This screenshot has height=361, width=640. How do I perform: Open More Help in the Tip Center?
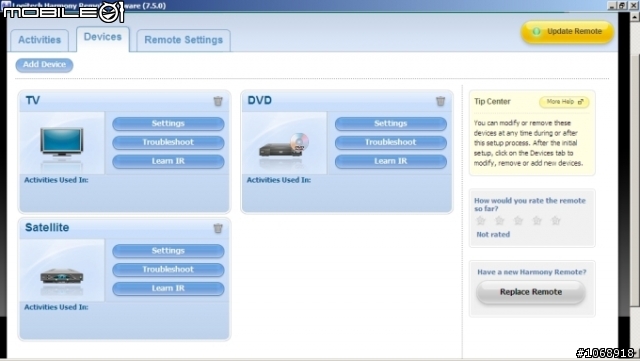(564, 102)
